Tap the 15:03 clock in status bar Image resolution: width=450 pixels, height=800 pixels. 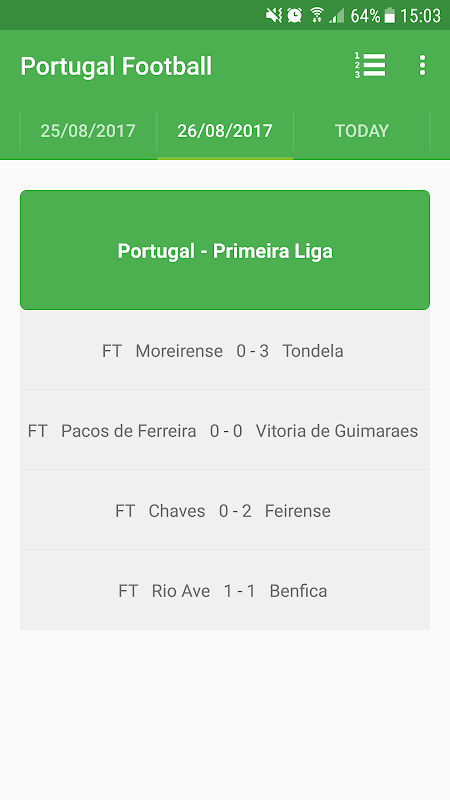(420, 16)
